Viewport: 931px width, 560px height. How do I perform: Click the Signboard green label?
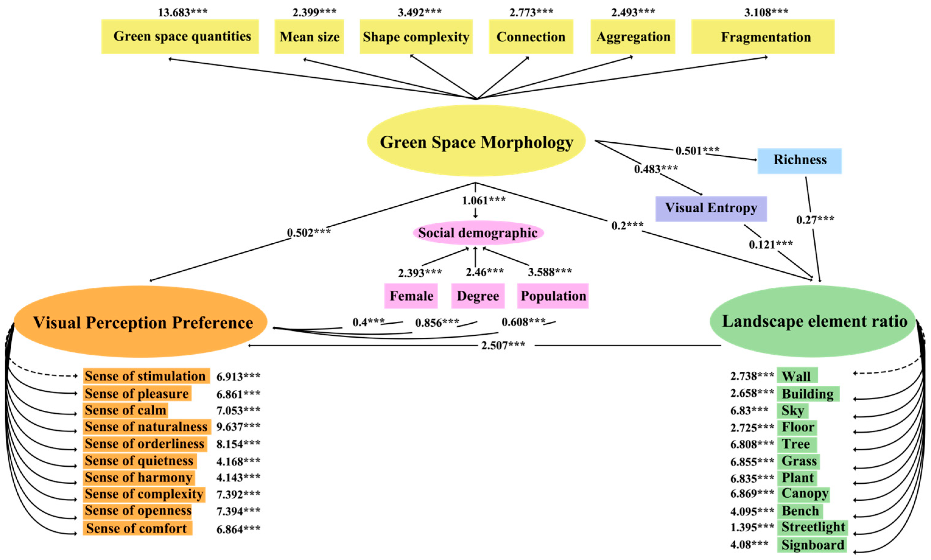(x=812, y=545)
